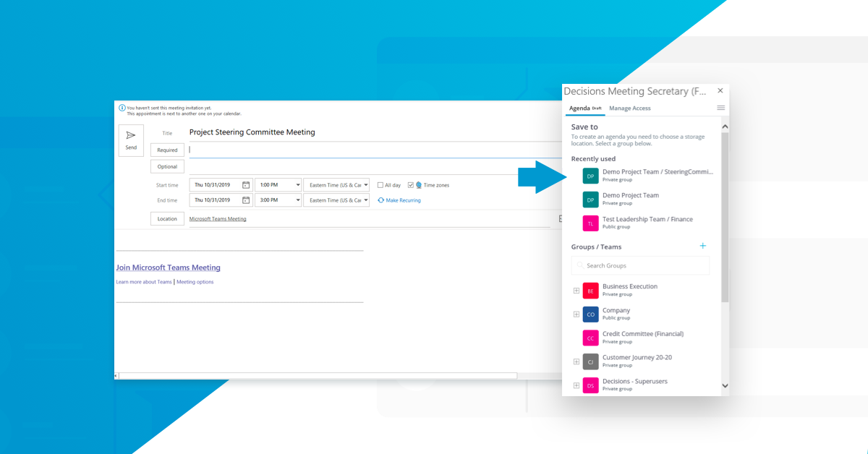The height and width of the screenshot is (454, 868).
Task: Click the End time date field Thu 10/31/2019
Action: pyautogui.click(x=215, y=200)
